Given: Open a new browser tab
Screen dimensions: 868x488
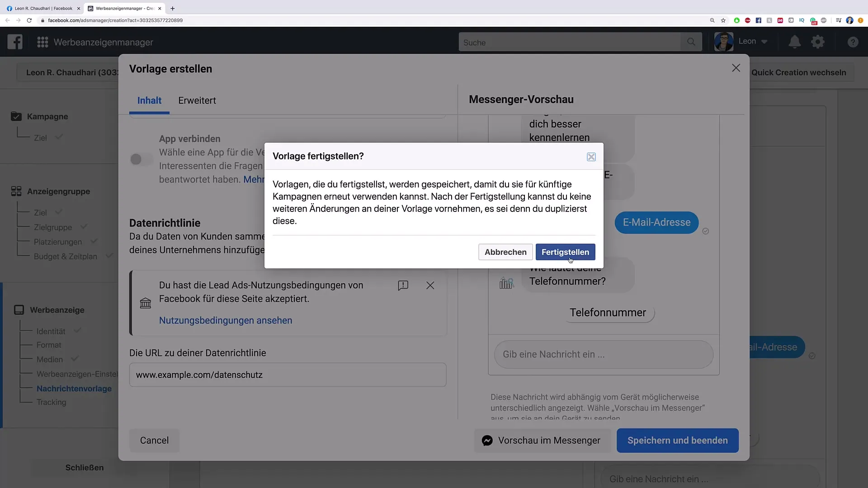Looking at the screenshot, I should point(172,8).
